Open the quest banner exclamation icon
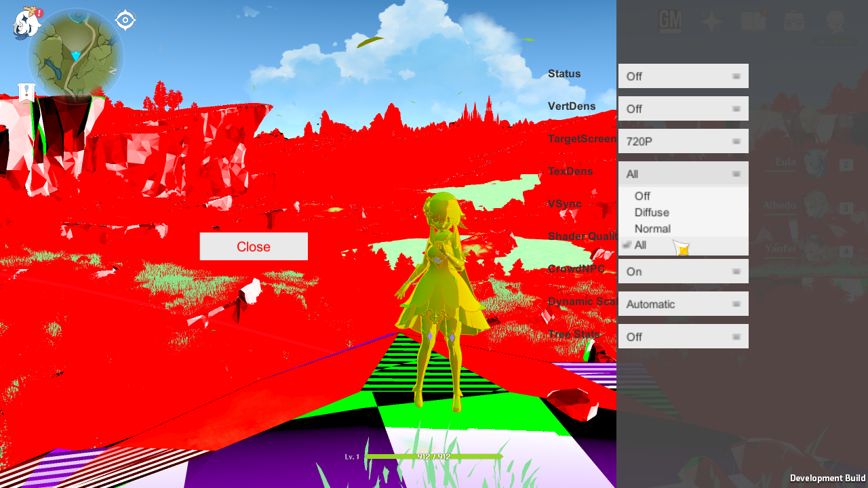This screenshot has height=488, width=868. [x=26, y=93]
